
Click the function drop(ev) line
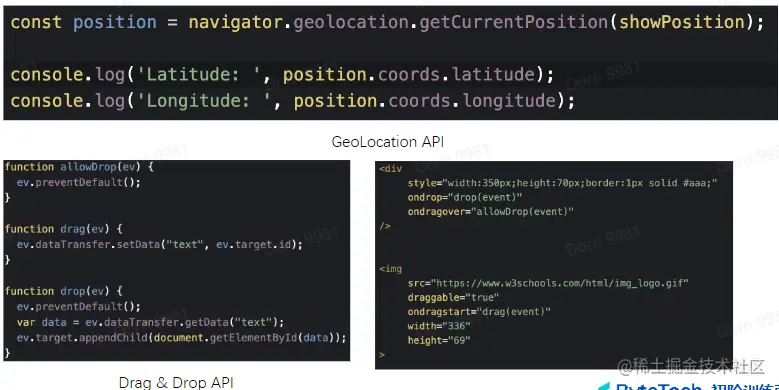[64, 291]
